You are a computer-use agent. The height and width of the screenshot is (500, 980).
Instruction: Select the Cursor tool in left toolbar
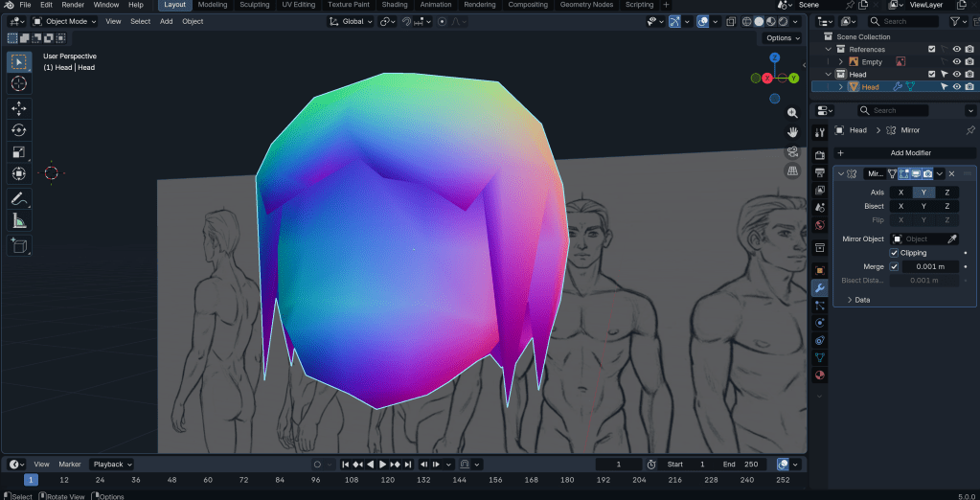[x=18, y=84]
